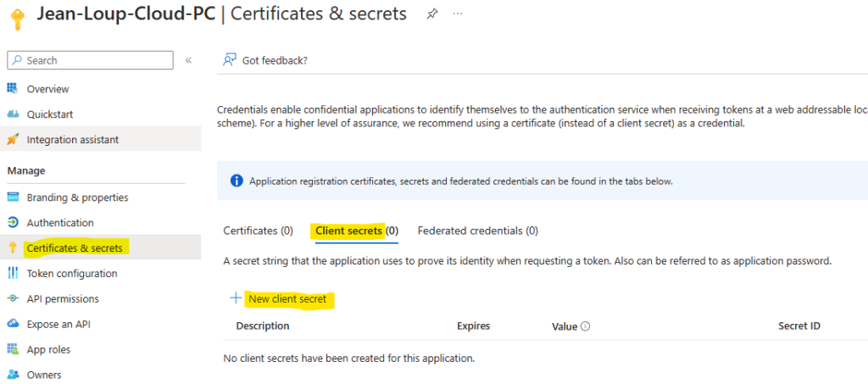Click the search magnifier icon

[x=18, y=60]
